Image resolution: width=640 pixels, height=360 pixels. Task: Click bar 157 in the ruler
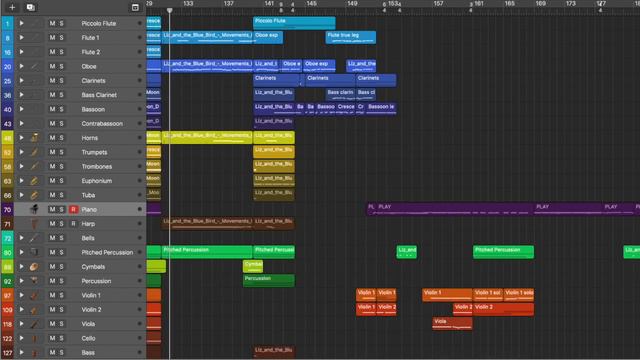tap(438, 3)
